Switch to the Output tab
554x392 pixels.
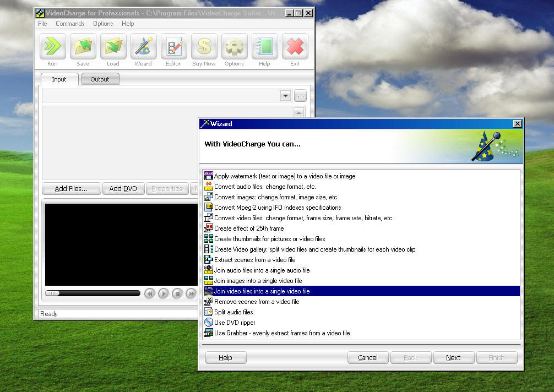pyautogui.click(x=100, y=79)
